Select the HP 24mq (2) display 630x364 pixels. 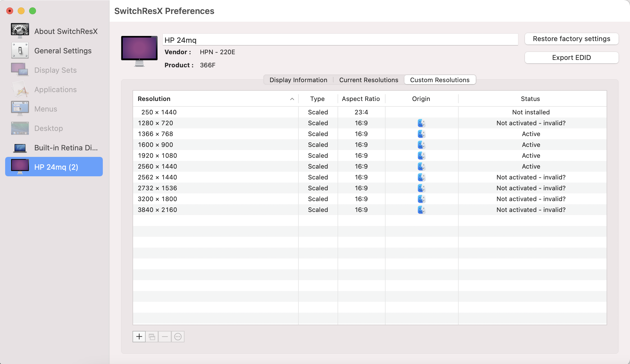coord(56,167)
